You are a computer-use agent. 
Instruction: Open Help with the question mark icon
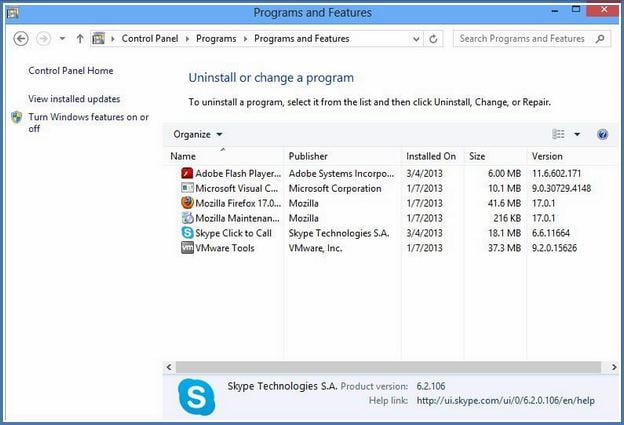coord(603,135)
